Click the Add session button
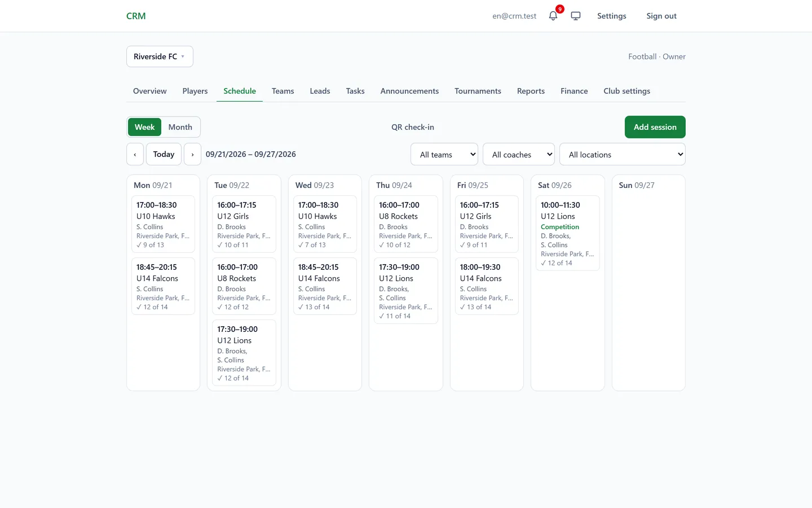The image size is (812, 508). [x=655, y=127]
